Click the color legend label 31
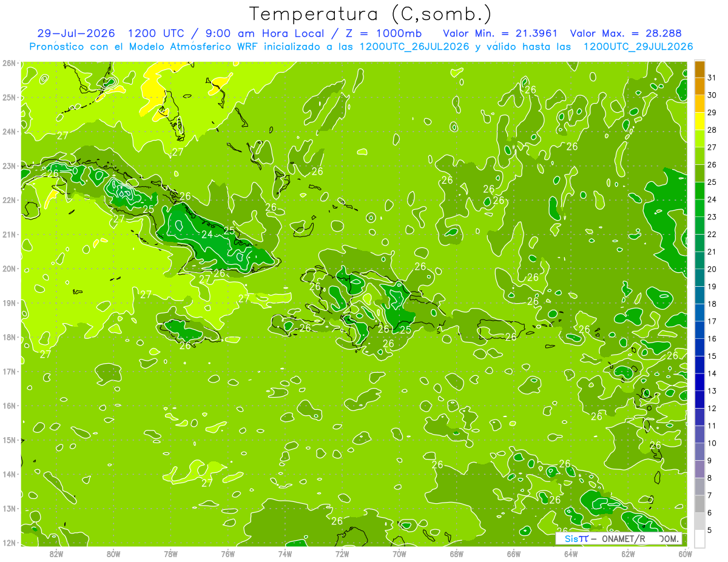Image resolution: width=728 pixels, height=562 pixels. coord(712,78)
